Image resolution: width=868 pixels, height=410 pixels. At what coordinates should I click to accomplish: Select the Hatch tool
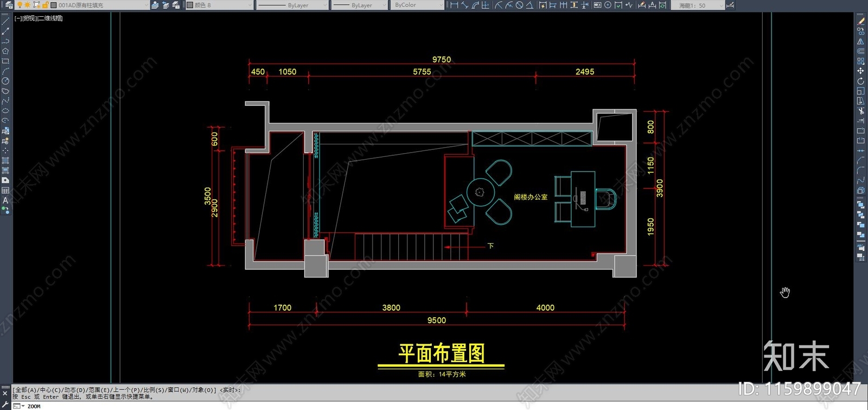click(x=5, y=160)
